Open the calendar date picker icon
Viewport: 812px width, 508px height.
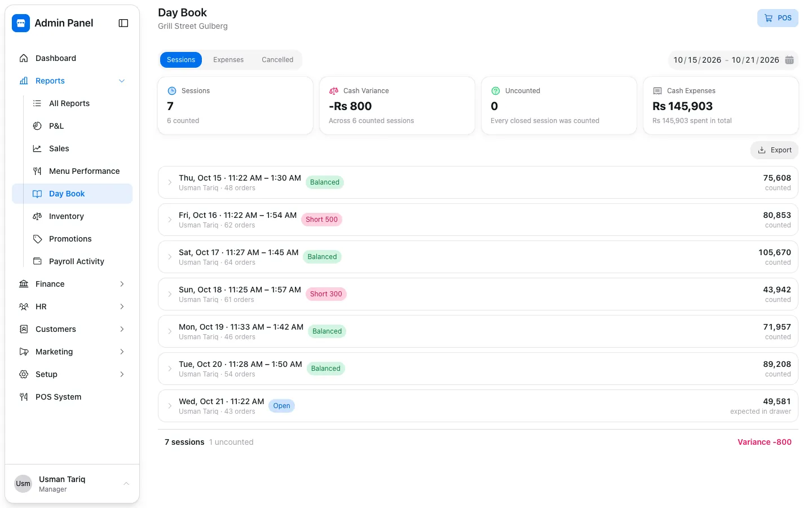tap(789, 60)
